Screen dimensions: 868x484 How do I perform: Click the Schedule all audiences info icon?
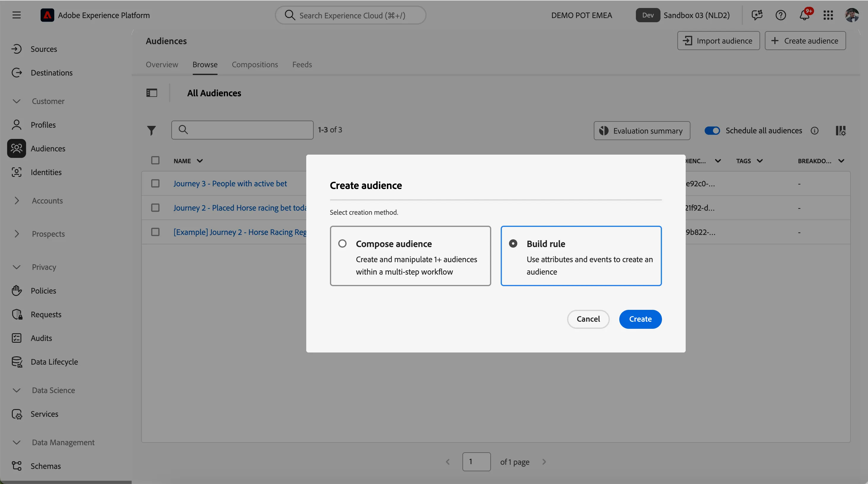[x=814, y=131]
